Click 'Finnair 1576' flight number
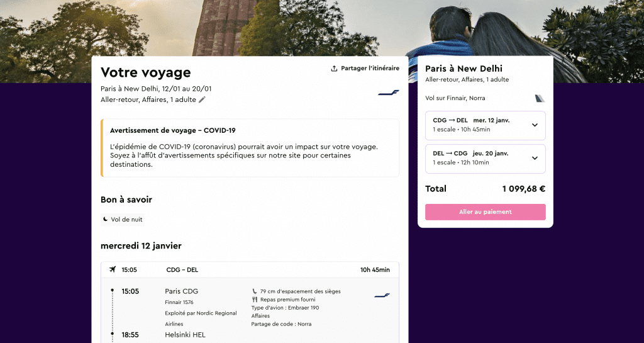This screenshot has height=343, width=644. [179, 302]
